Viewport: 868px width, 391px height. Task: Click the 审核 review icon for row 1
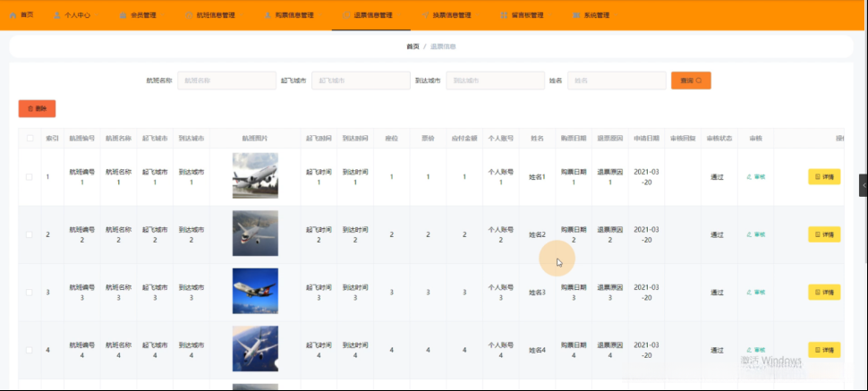point(755,177)
